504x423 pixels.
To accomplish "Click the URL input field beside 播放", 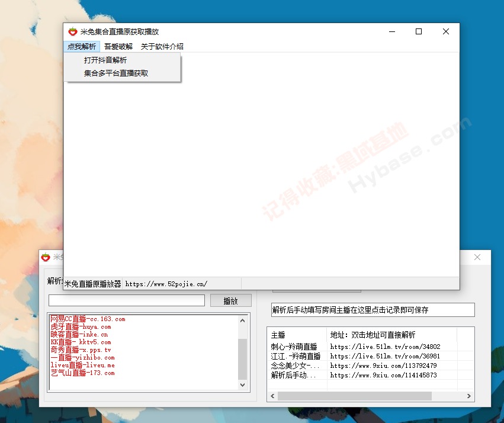I will (127, 300).
